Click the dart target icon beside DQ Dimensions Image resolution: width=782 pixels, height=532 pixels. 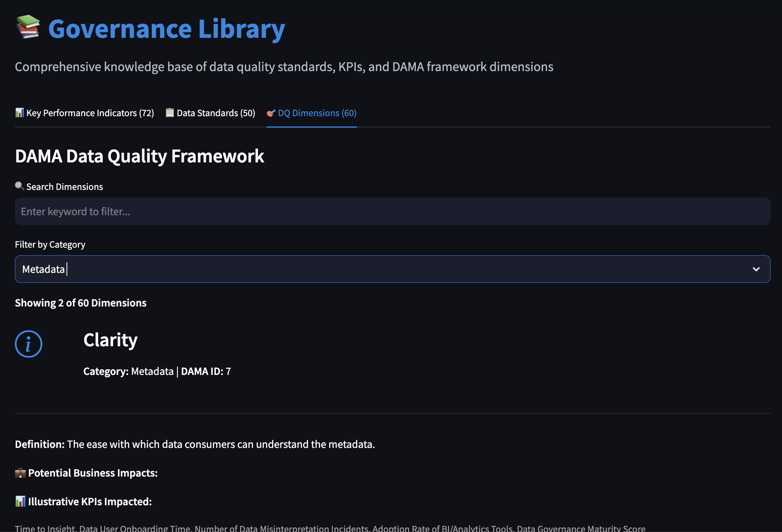(x=271, y=113)
